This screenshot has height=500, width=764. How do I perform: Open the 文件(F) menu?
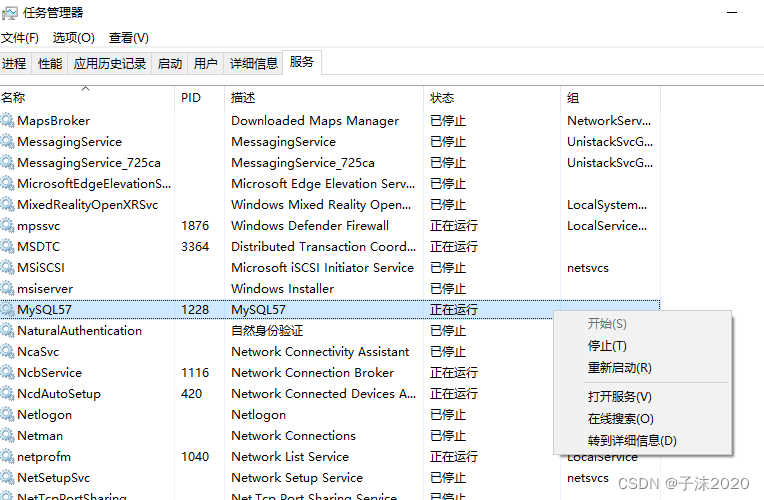[19, 38]
